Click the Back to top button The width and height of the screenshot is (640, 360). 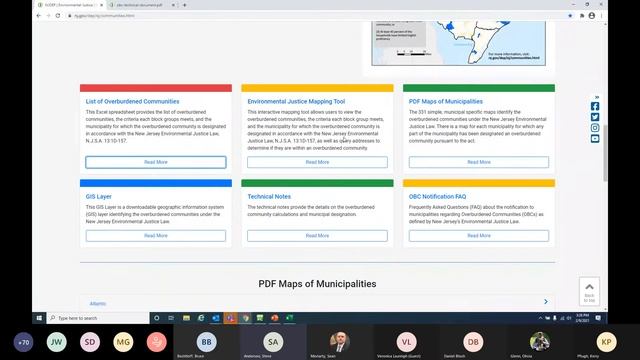pyautogui.click(x=589, y=292)
